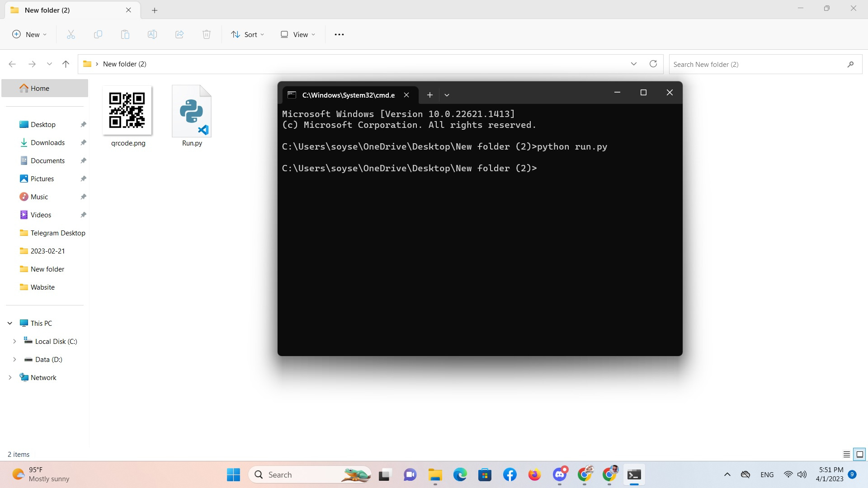This screenshot has height=488, width=868.
Task: Expand address bar history dropdown
Action: click(634, 64)
